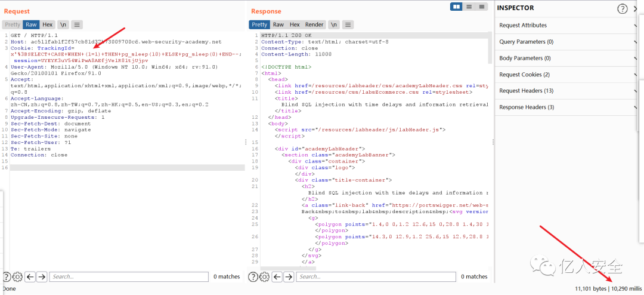Click the labHeader.js script tag line
This screenshot has height=295, width=644.
tap(360, 130)
